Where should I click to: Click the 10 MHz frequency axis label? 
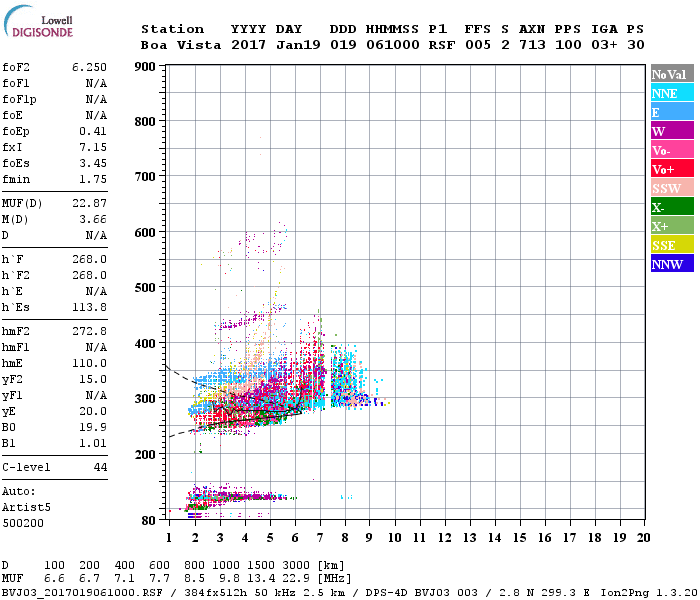394,538
